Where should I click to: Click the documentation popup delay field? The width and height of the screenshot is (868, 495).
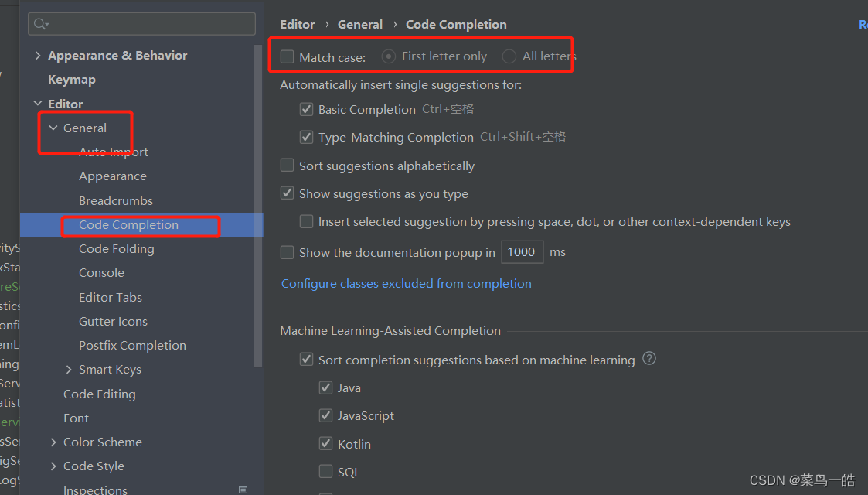click(522, 252)
